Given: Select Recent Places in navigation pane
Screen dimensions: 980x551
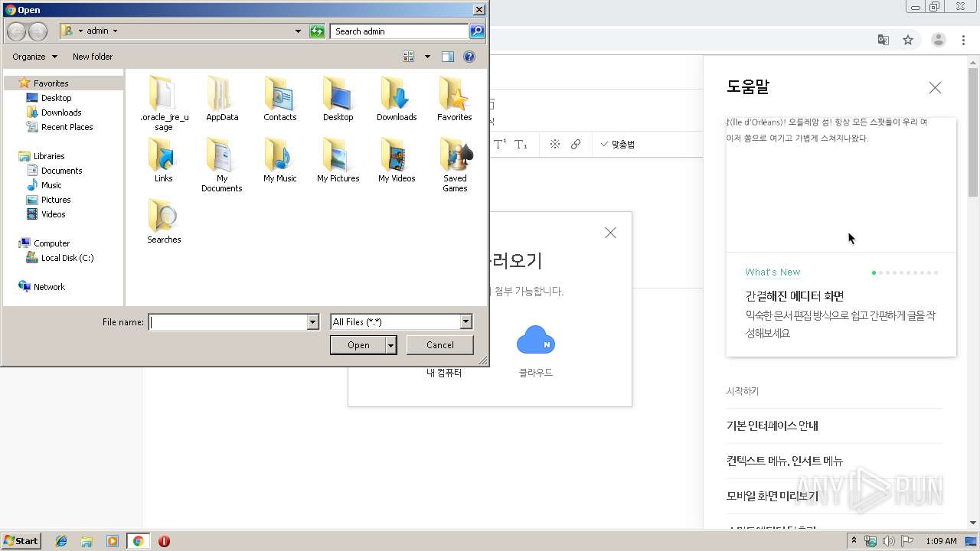Looking at the screenshot, I should click(x=67, y=127).
